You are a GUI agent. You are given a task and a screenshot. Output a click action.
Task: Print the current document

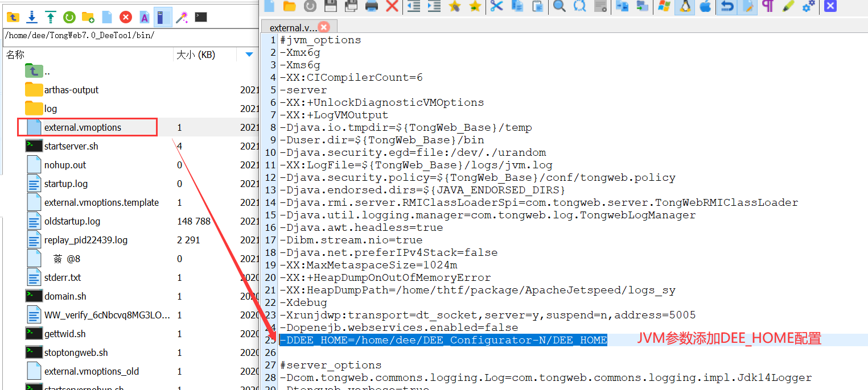coord(371,6)
